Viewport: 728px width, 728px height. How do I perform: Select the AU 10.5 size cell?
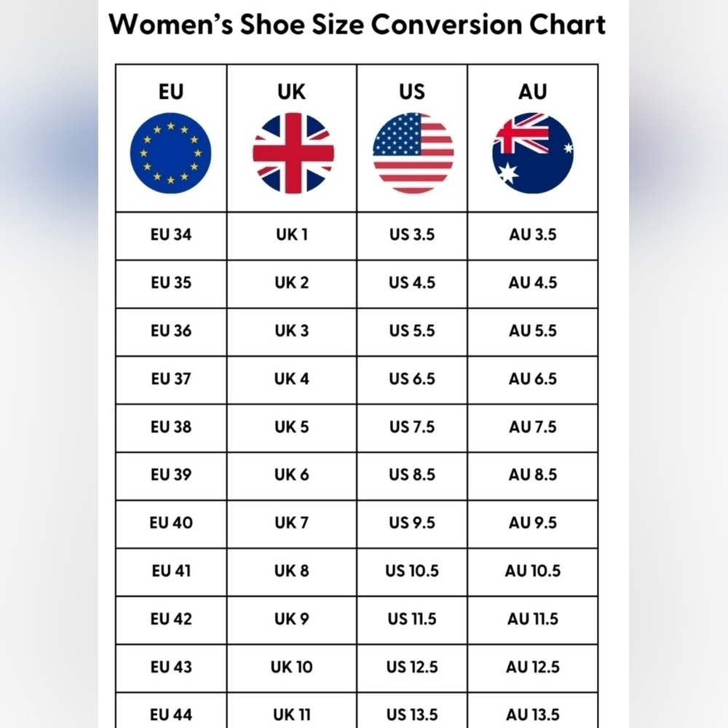(533, 571)
